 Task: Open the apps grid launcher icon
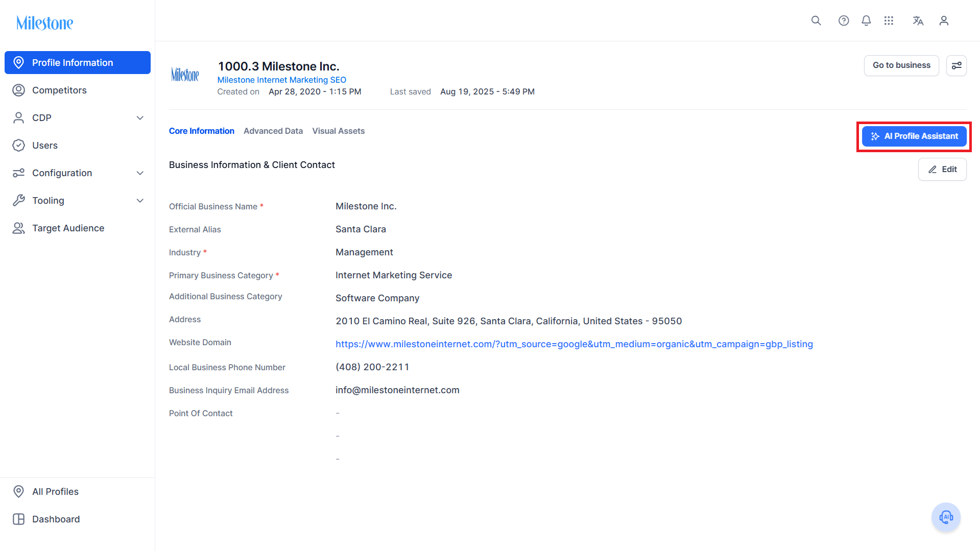[x=889, y=20]
